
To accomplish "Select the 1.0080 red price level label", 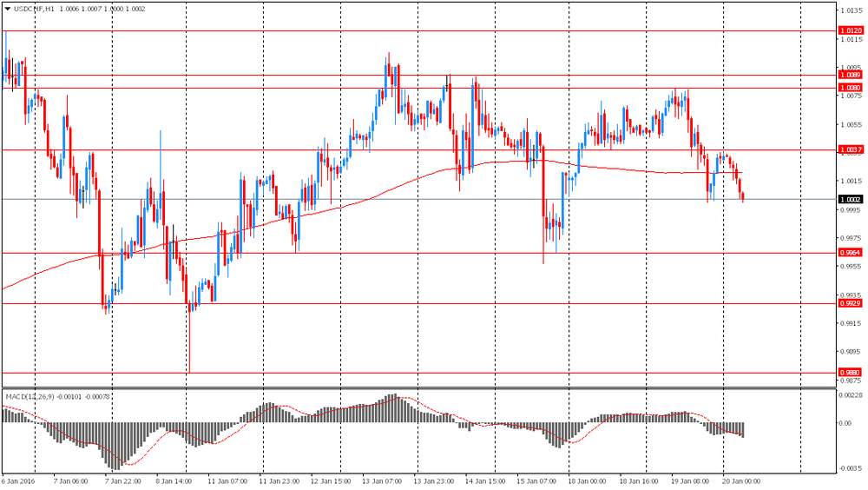I will (x=851, y=88).
